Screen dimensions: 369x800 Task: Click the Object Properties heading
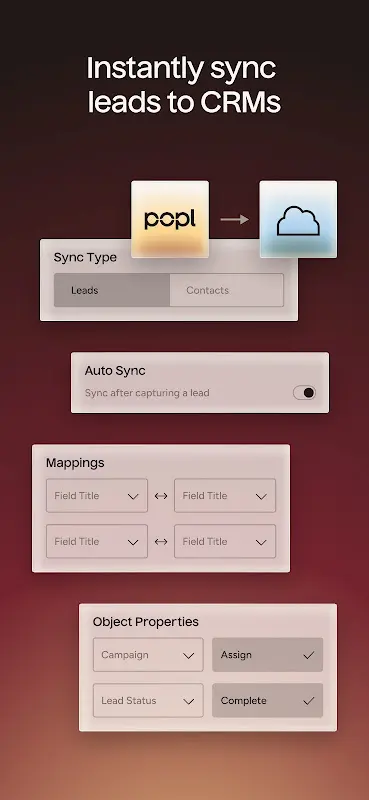click(145, 622)
